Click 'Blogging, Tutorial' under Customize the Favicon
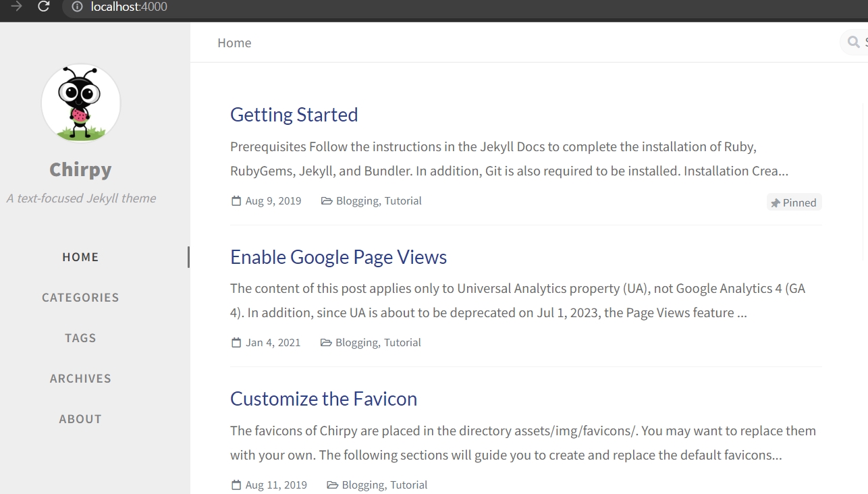This screenshot has height=494, width=868. point(385,485)
